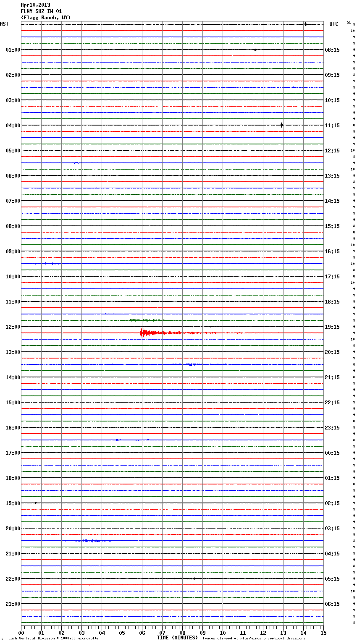Click minute tick '00' on bottom axis
The image size is (357, 644).
[x=21, y=633]
